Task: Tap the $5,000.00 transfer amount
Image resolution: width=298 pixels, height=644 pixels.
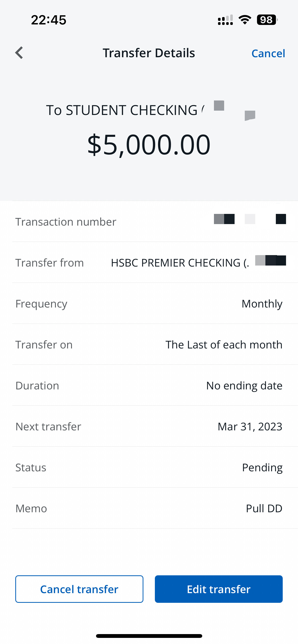Action: (x=149, y=145)
